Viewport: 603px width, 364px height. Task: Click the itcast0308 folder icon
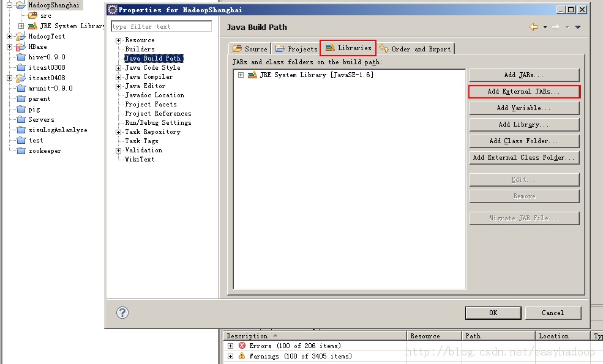coord(21,68)
